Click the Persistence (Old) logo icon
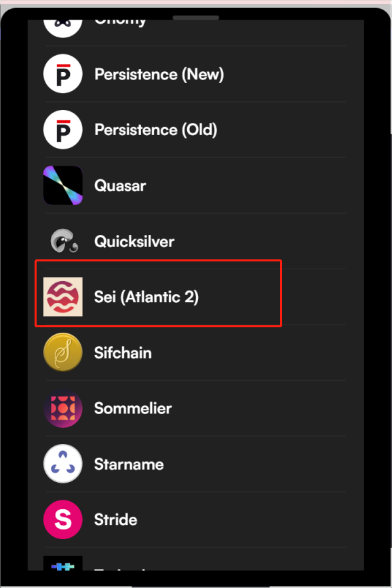The width and height of the screenshot is (392, 588). pyautogui.click(x=63, y=130)
